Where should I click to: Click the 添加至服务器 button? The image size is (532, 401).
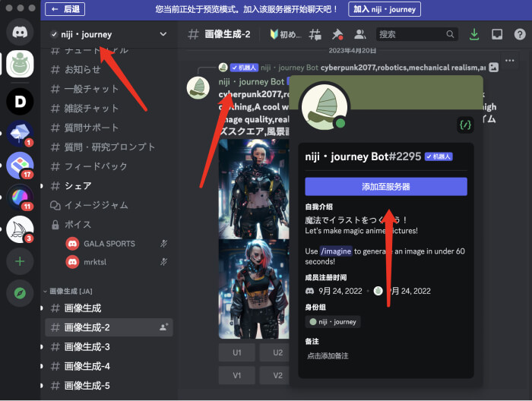pos(386,186)
